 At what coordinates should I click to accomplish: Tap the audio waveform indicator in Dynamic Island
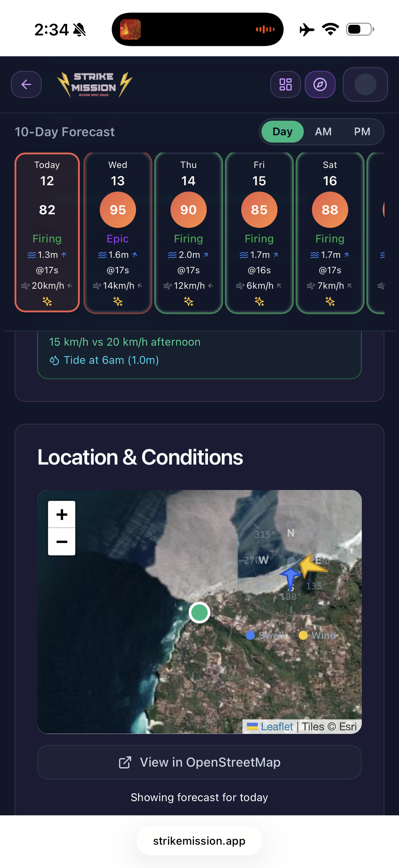[265, 29]
